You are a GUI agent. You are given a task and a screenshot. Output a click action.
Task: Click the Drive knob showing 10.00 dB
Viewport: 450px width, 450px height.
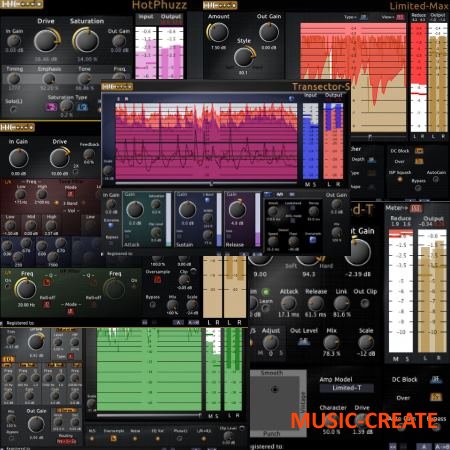click(60, 158)
